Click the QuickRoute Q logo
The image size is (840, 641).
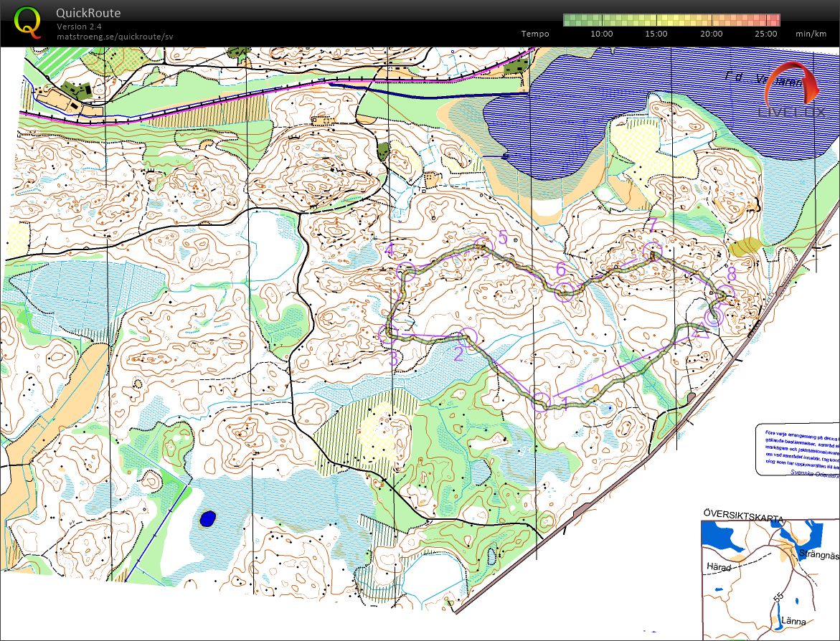27,22
